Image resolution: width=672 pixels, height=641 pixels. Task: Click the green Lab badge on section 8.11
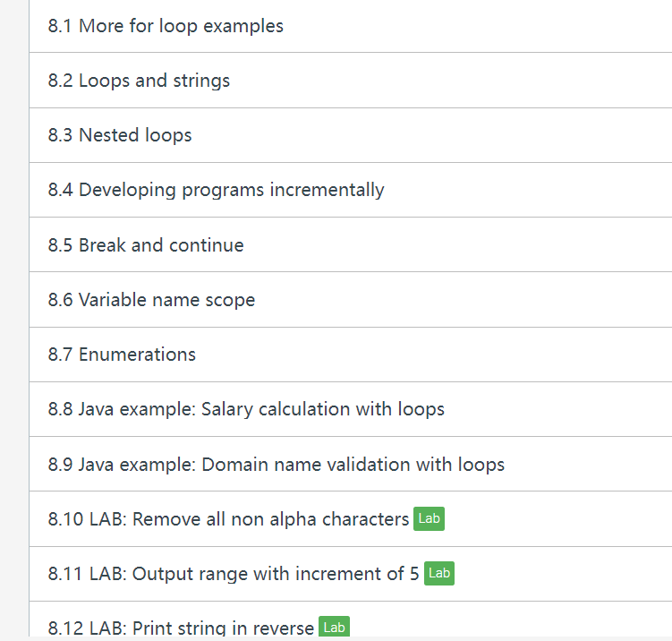(x=439, y=573)
